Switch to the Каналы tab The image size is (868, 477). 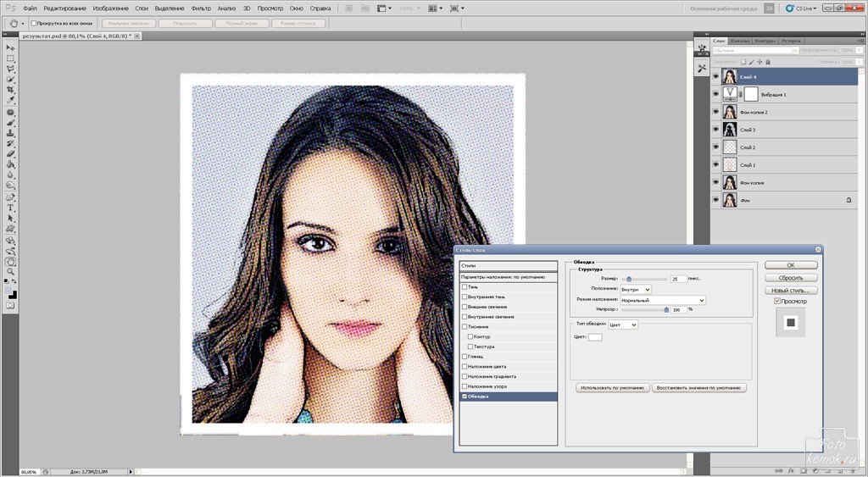(x=740, y=41)
